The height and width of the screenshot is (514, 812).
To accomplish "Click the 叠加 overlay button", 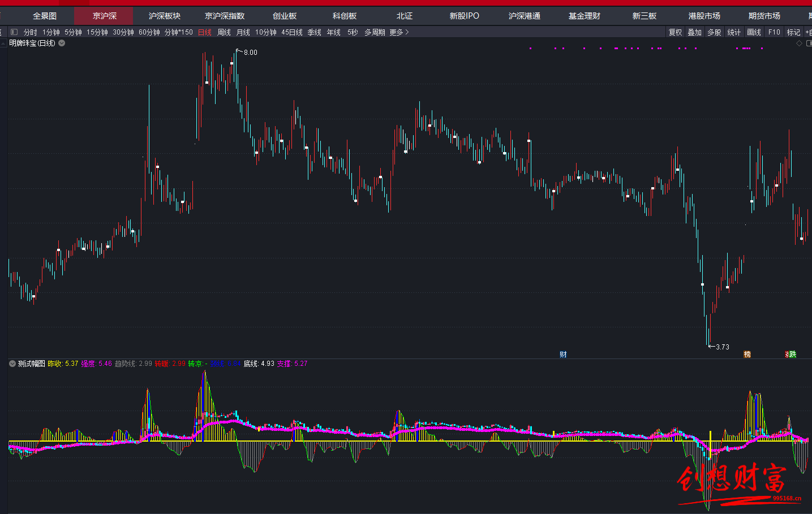I will coord(695,32).
